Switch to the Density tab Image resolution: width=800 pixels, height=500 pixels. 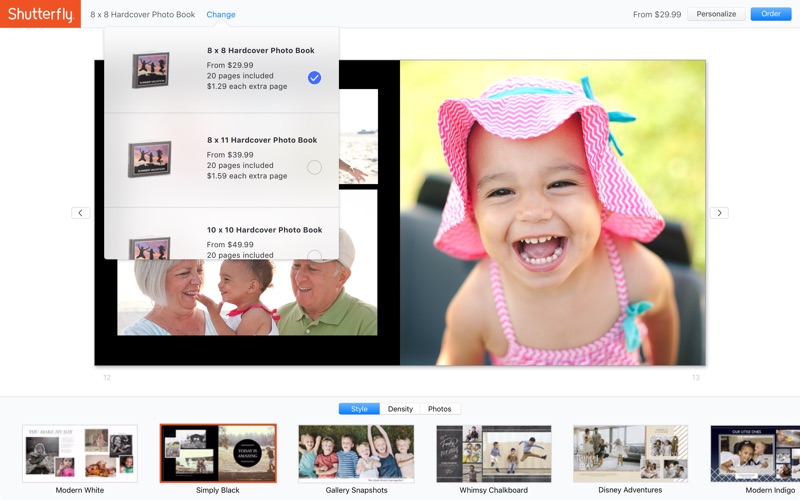400,409
